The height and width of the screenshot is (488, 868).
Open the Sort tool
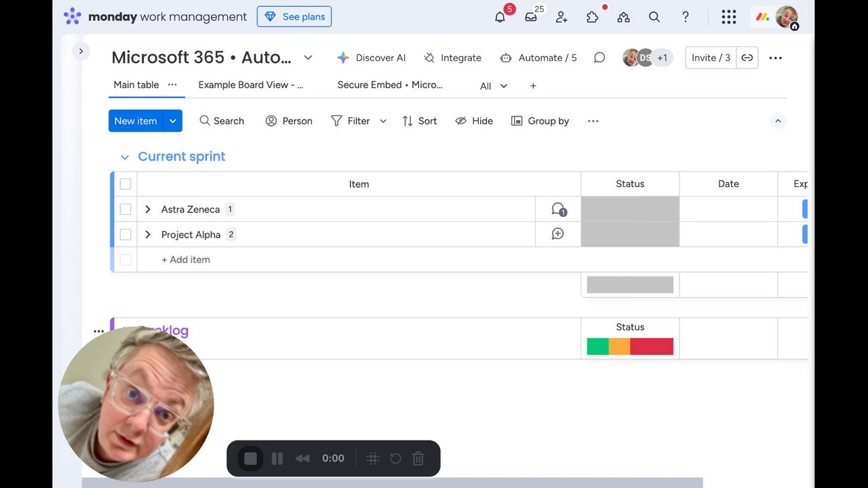420,121
